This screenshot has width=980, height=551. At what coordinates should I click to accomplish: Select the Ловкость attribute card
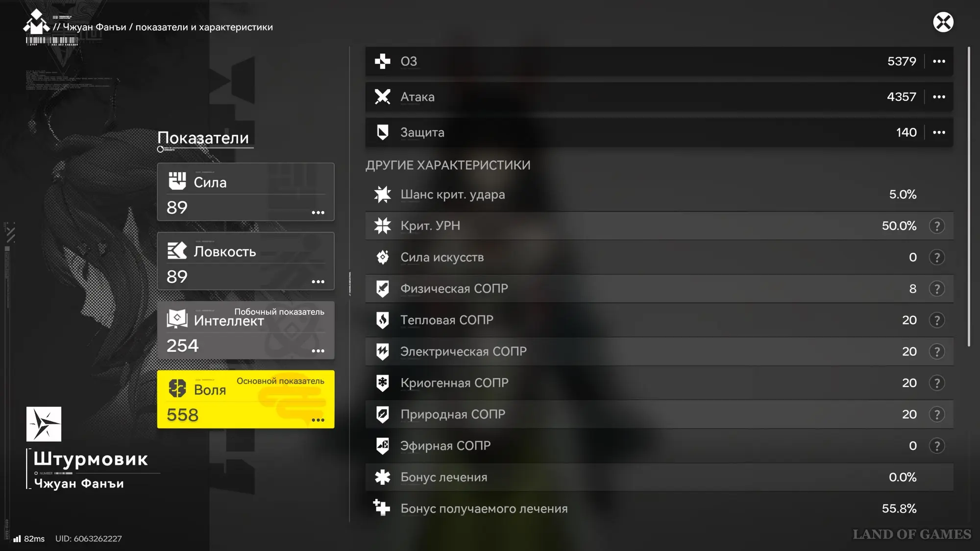245,261
